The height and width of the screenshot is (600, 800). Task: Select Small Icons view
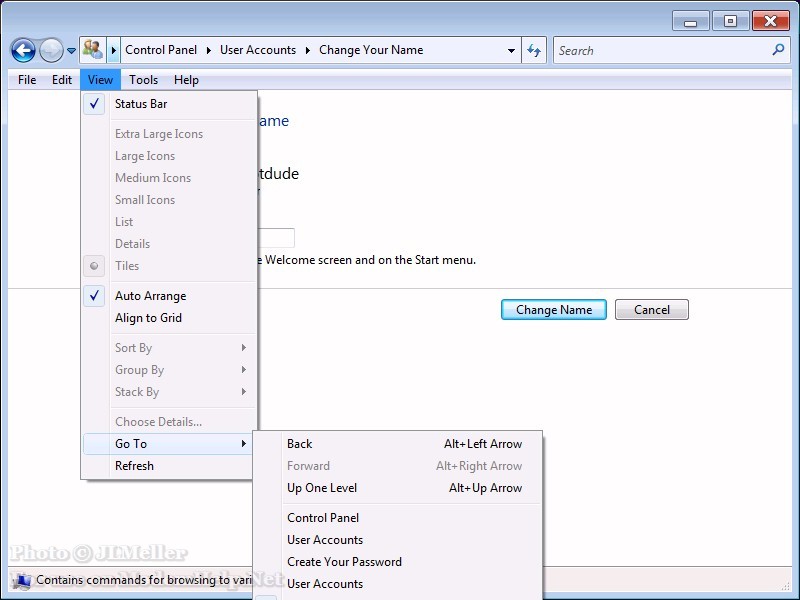click(x=169, y=199)
